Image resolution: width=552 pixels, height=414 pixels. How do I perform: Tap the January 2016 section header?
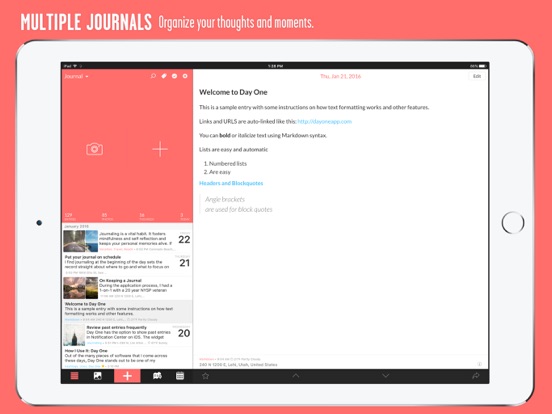coord(76,226)
